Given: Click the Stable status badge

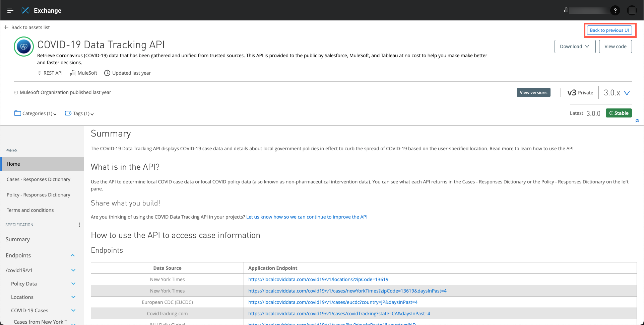Looking at the screenshot, I should coord(619,113).
